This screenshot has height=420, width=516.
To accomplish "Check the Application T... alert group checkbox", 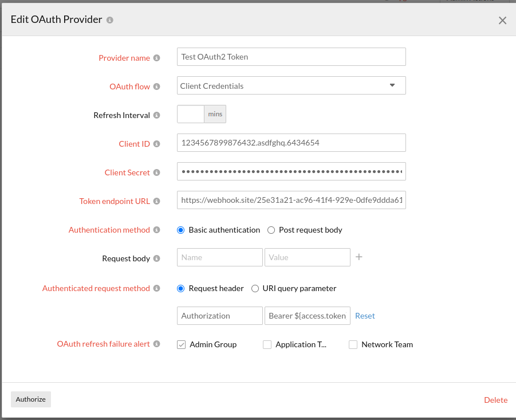I will tap(267, 344).
